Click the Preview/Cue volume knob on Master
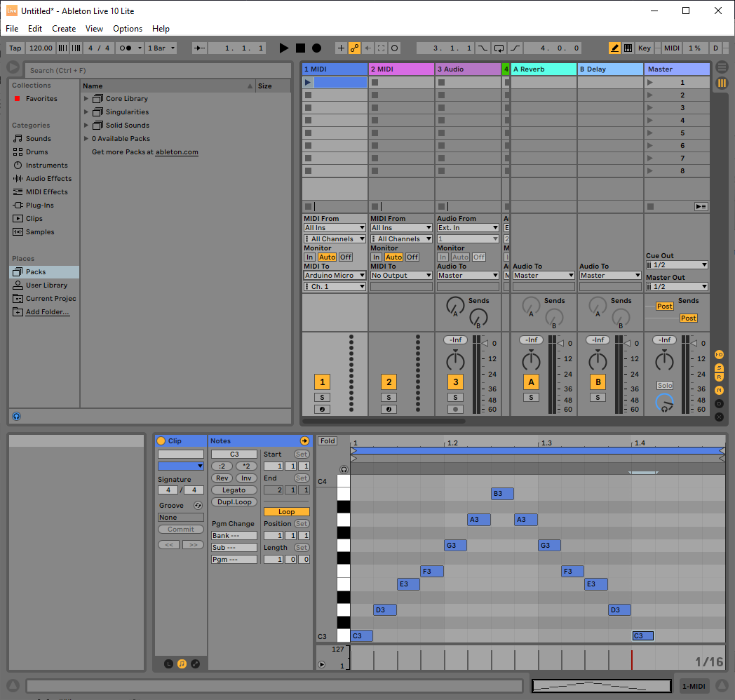Screen dimensions: 735x700 click(x=664, y=403)
